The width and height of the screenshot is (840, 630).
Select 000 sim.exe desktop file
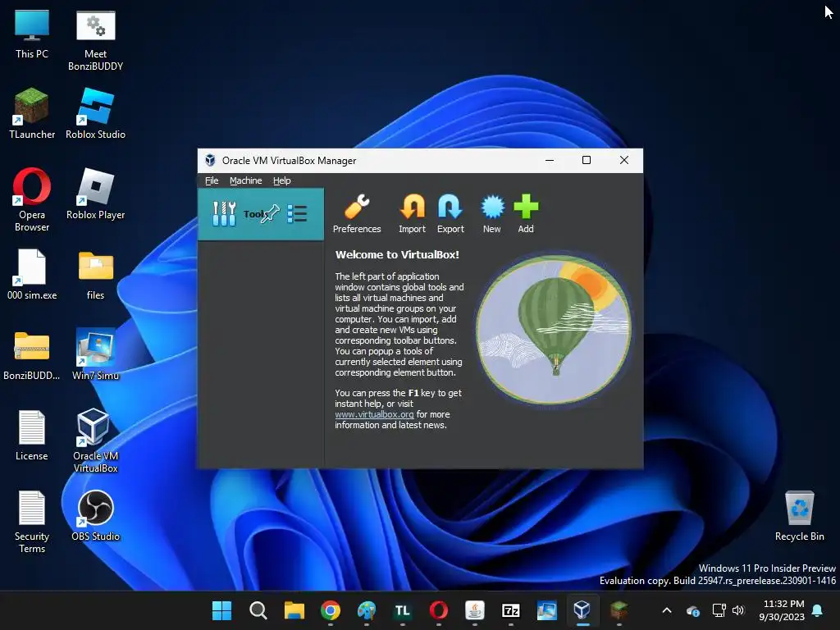[x=32, y=274]
